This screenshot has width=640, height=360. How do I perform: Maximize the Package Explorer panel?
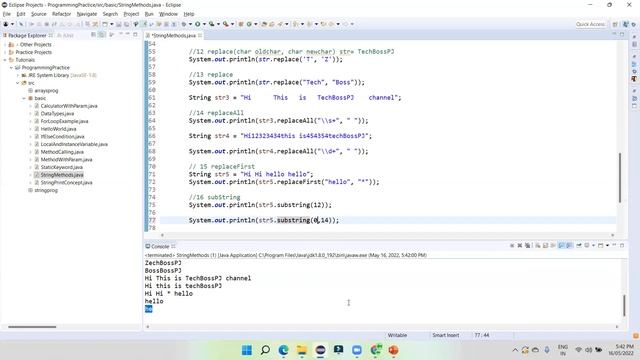pos(136,35)
